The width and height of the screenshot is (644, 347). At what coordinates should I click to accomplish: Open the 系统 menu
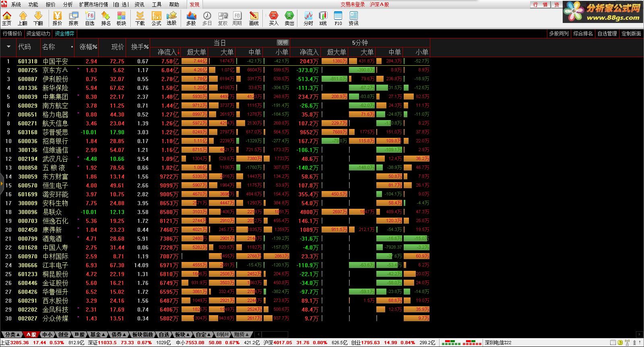click(x=16, y=4)
